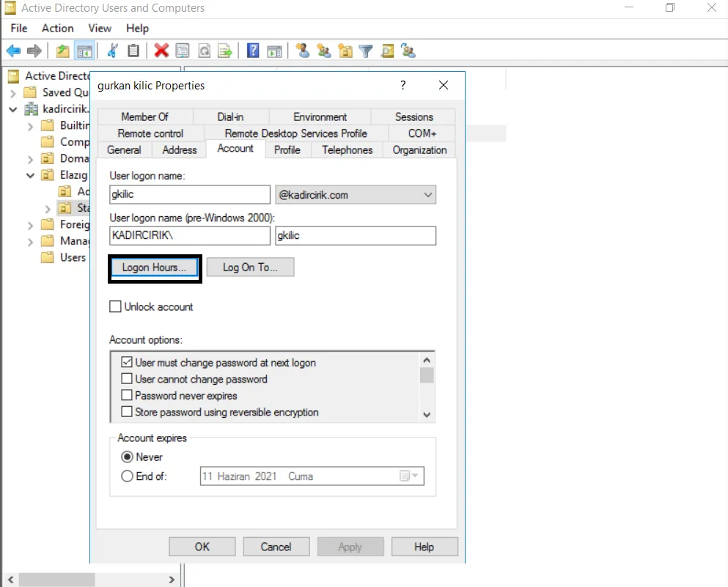The height and width of the screenshot is (587, 728).
Task: Open the @kadircirik.com domain suffix dropdown
Action: 428,195
